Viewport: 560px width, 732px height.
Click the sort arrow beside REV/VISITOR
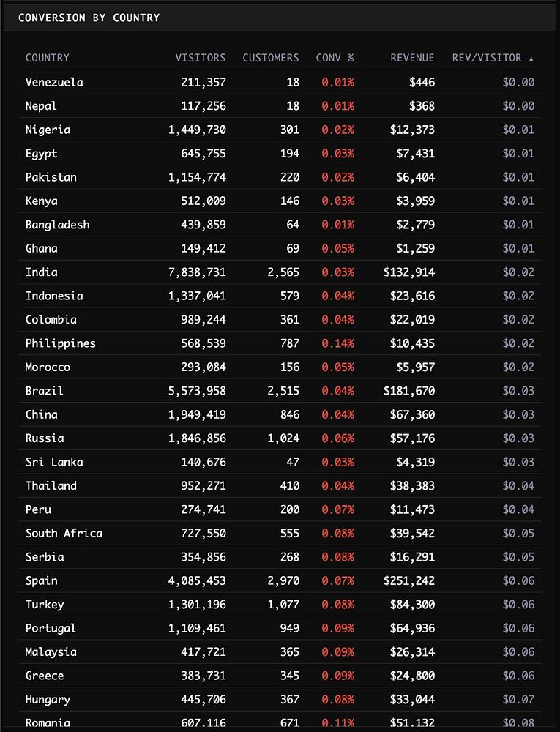click(531, 58)
